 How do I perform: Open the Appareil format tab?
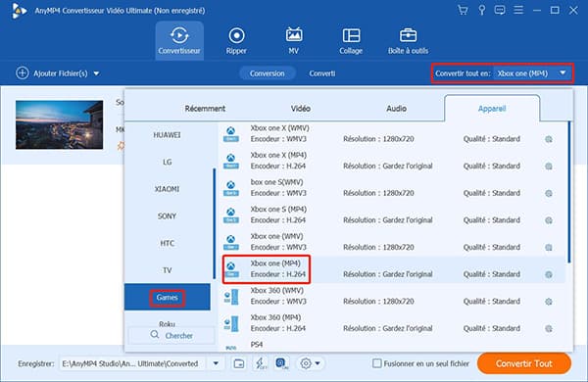(492, 109)
